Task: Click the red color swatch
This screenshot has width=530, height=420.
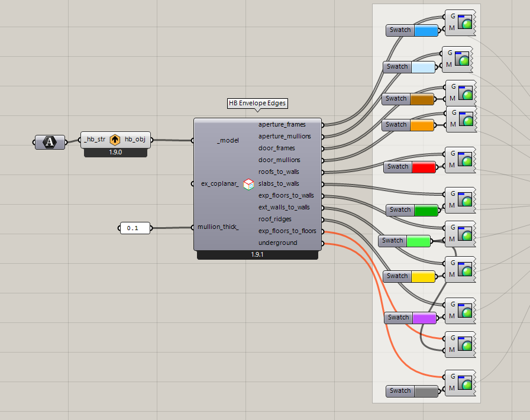Action: coord(423,167)
